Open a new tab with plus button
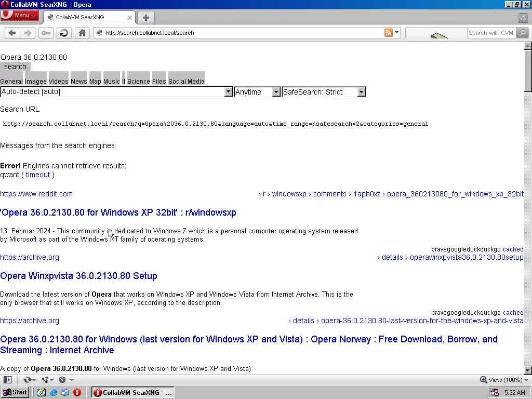Image resolution: width=532 pixels, height=399 pixels. click(146, 18)
